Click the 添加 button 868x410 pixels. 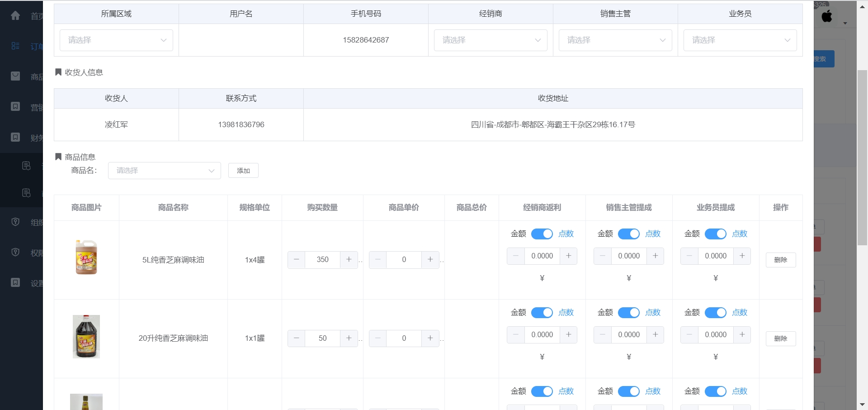click(243, 171)
